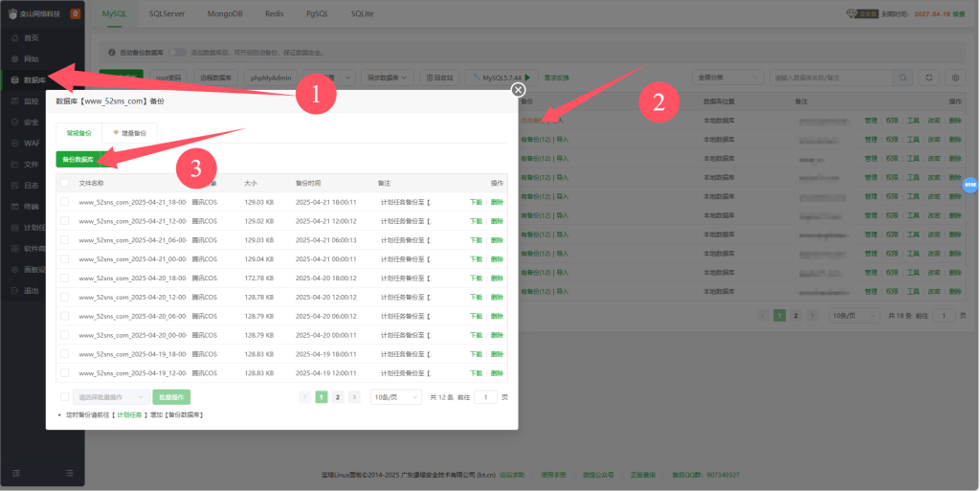Go to next page arrow in dialog pagination
Viewport: 980px width, 491px height.
354,396
